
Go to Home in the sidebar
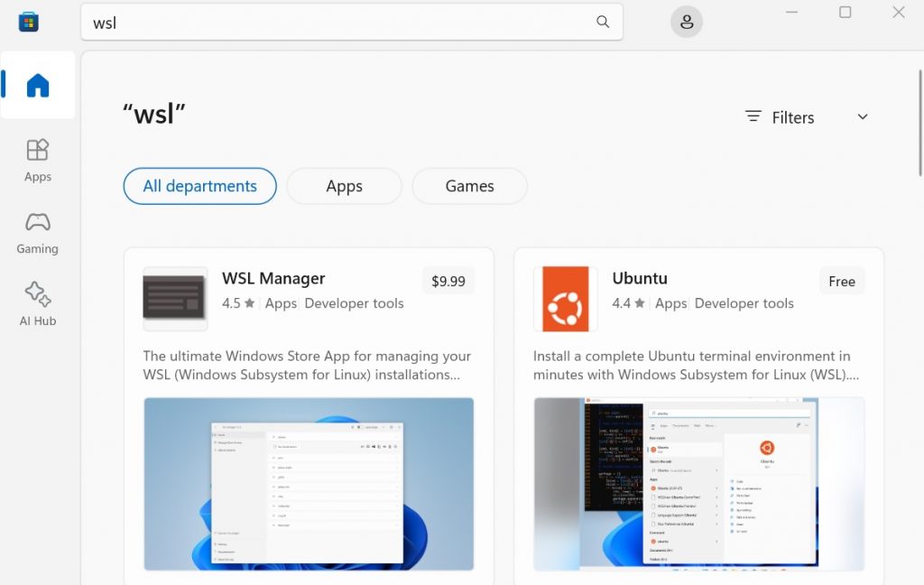(38, 86)
